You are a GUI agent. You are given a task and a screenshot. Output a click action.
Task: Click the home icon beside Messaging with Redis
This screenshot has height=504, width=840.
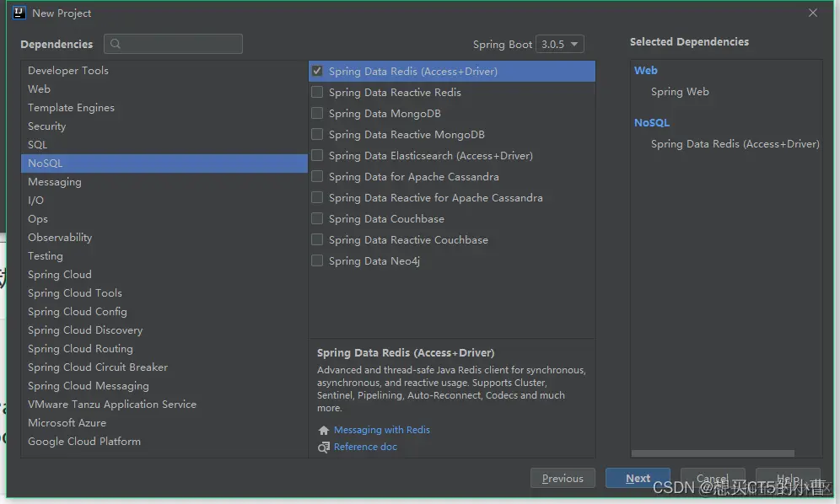click(x=324, y=430)
